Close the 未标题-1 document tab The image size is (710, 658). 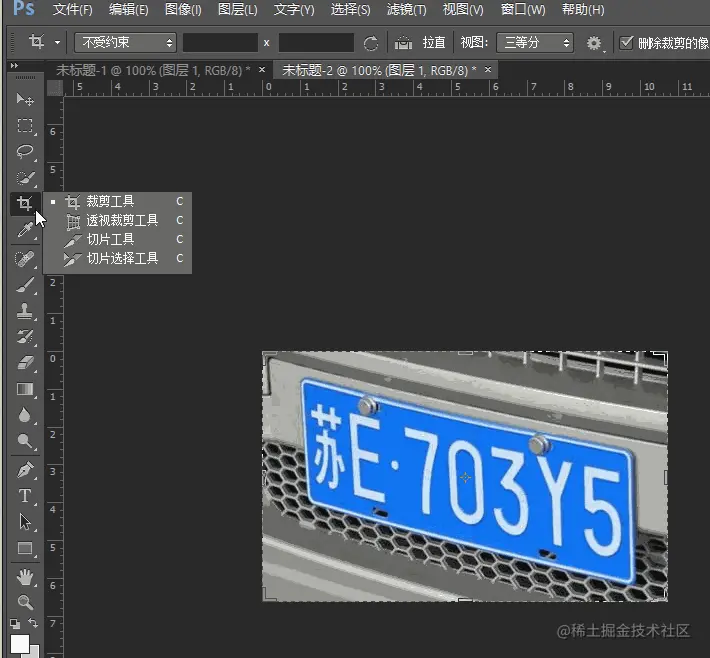(x=262, y=70)
